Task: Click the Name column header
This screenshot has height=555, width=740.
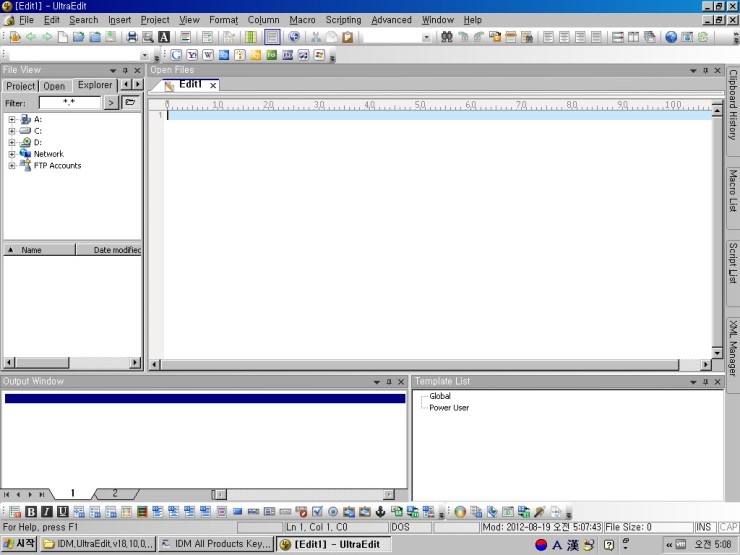Action: (40, 250)
